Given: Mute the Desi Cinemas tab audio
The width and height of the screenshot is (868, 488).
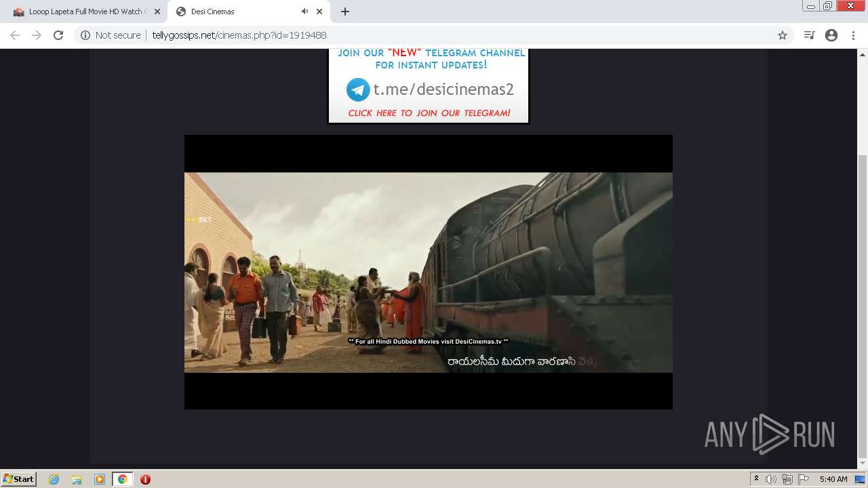Looking at the screenshot, I should click(x=304, y=12).
